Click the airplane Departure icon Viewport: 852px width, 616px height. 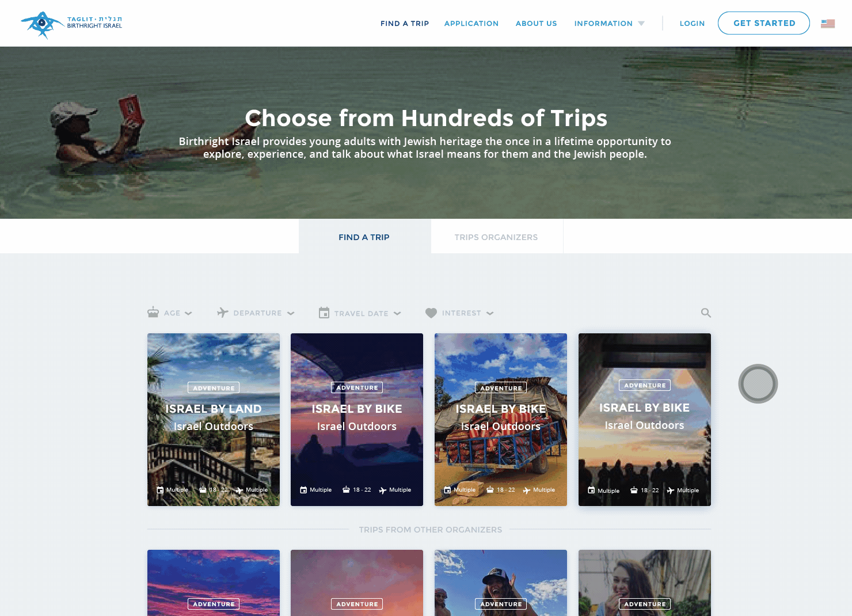point(223,312)
